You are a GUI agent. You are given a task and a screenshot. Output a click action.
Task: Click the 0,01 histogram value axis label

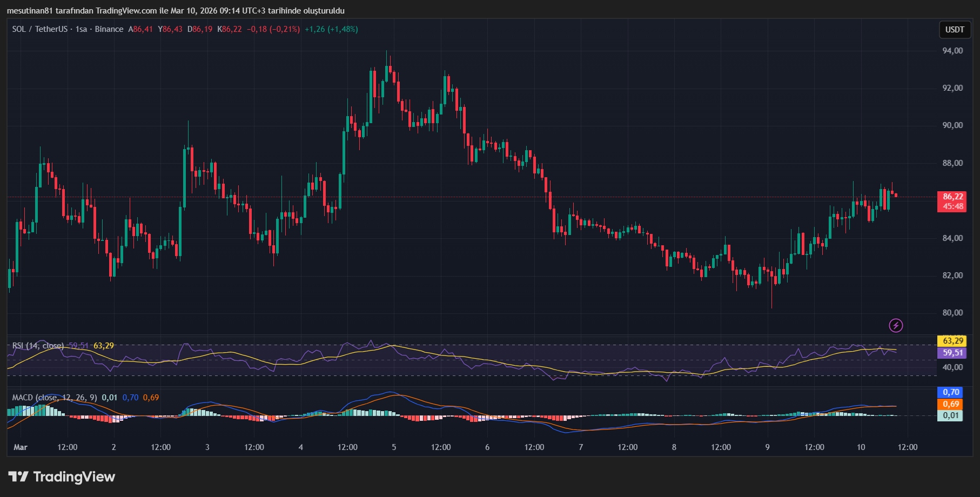tap(951, 415)
